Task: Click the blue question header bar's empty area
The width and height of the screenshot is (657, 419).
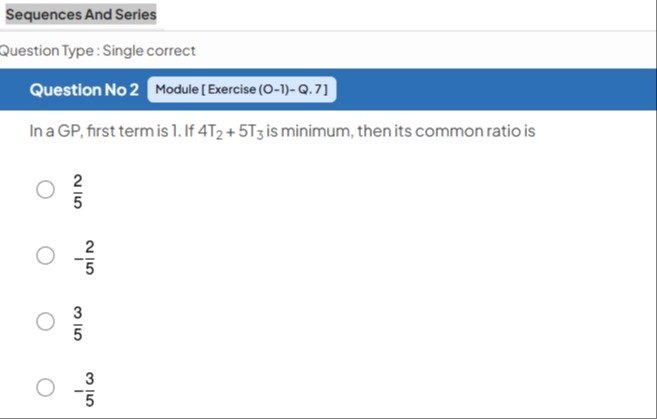Action: [x=494, y=90]
